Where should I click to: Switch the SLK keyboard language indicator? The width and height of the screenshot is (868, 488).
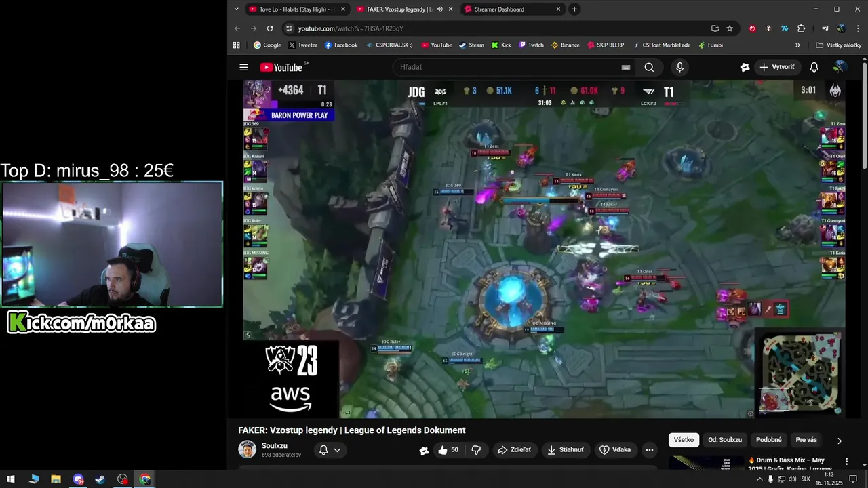806,479
